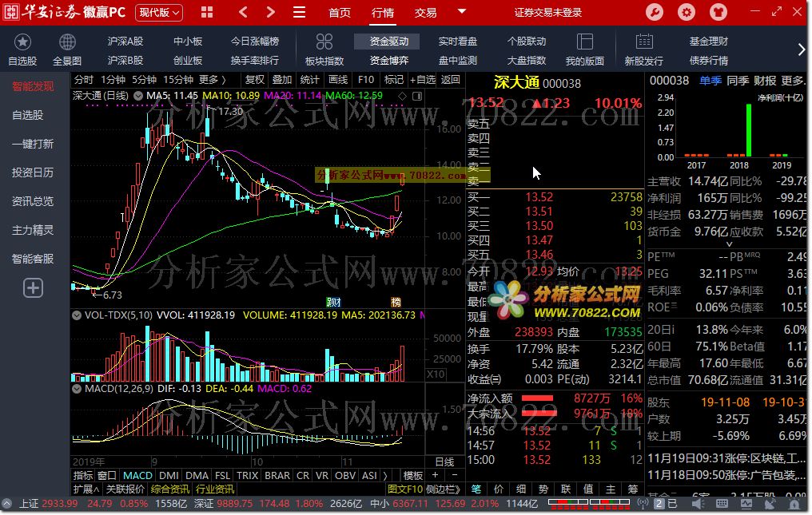Click +自选 to add stock
The height and width of the screenshot is (515, 812).
(423, 80)
